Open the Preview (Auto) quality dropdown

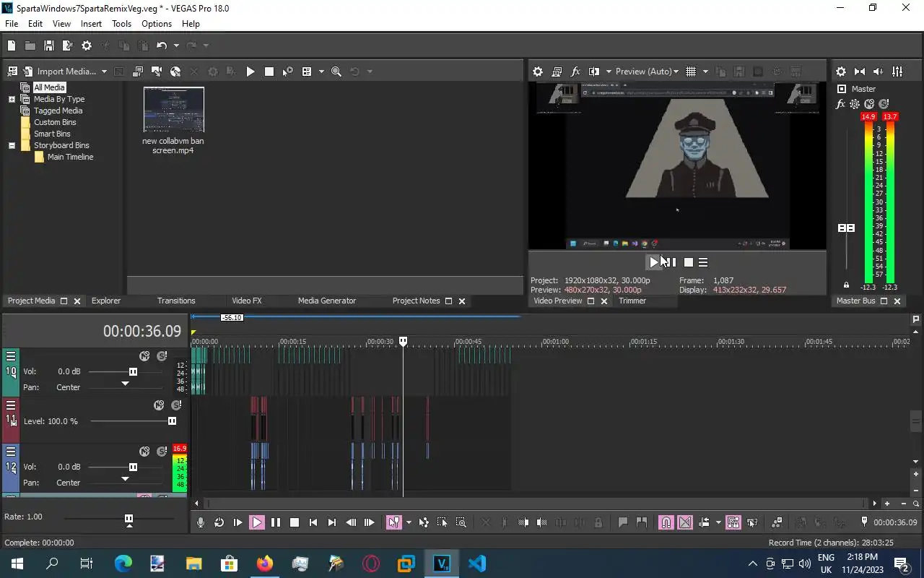point(647,72)
